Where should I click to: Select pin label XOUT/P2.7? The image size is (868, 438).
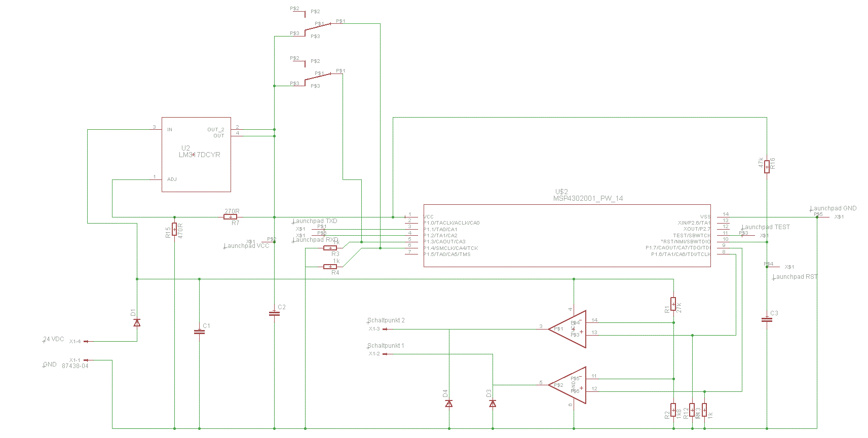click(697, 229)
